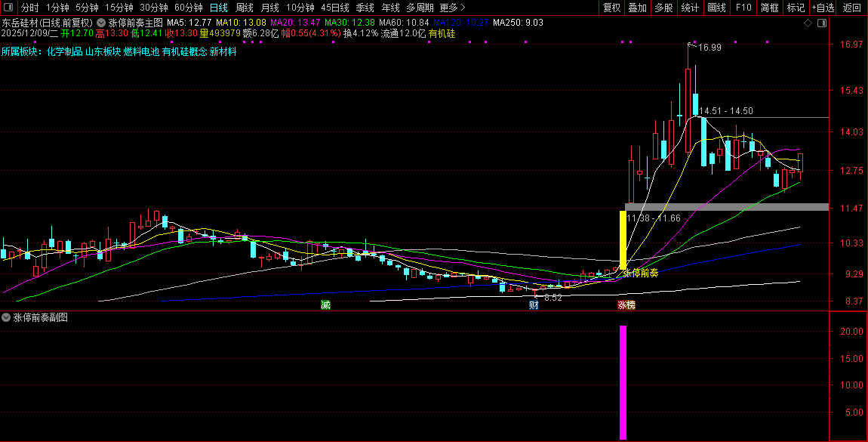Switch to the 60分钟 period tab

point(188,8)
